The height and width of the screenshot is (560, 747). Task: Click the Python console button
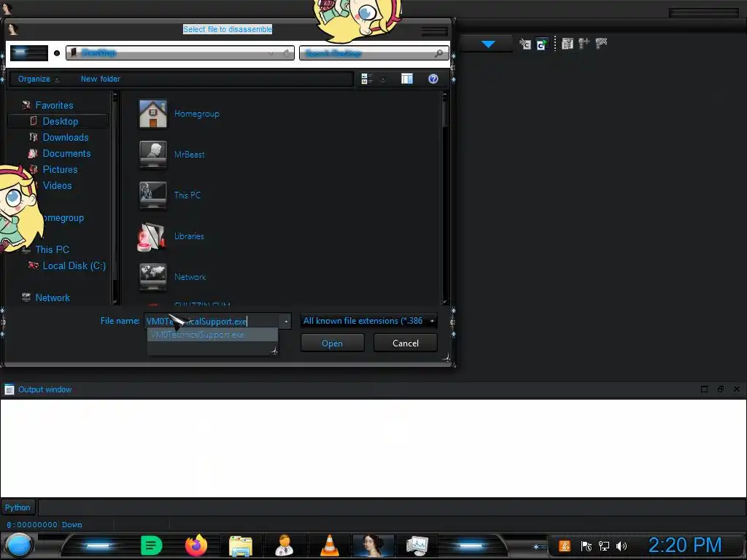[18, 507]
